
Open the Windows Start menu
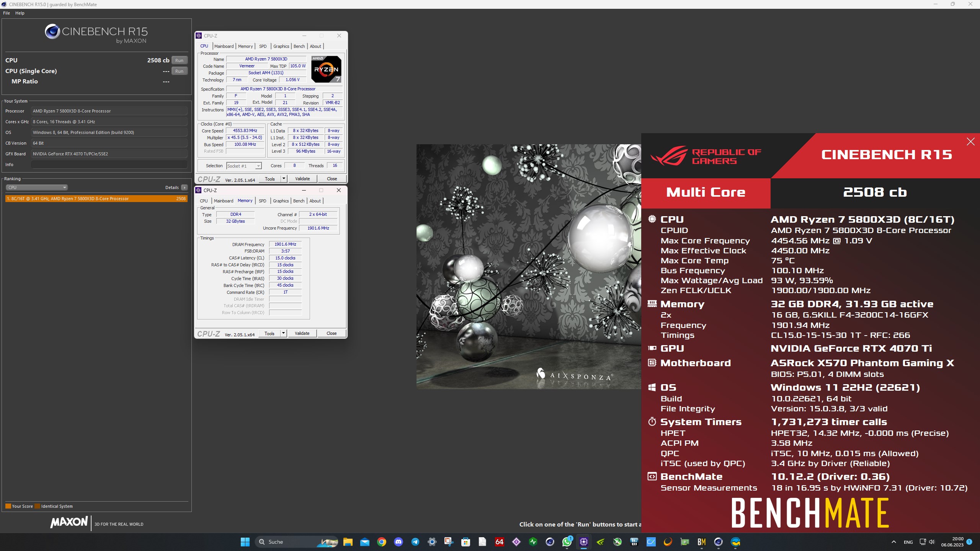245,542
